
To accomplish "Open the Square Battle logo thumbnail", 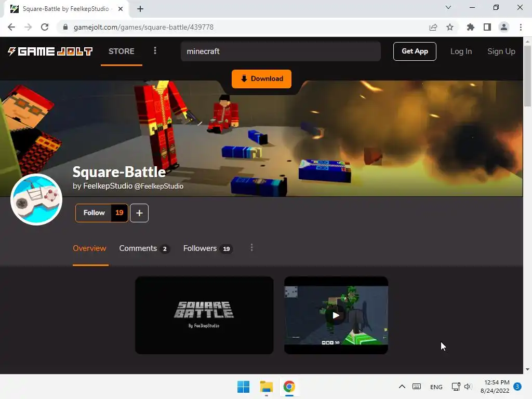I will tap(204, 315).
